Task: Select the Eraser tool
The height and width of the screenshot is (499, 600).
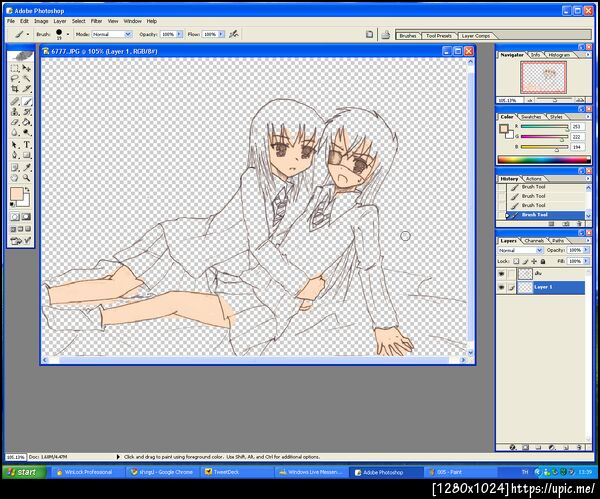Action: click(x=15, y=122)
